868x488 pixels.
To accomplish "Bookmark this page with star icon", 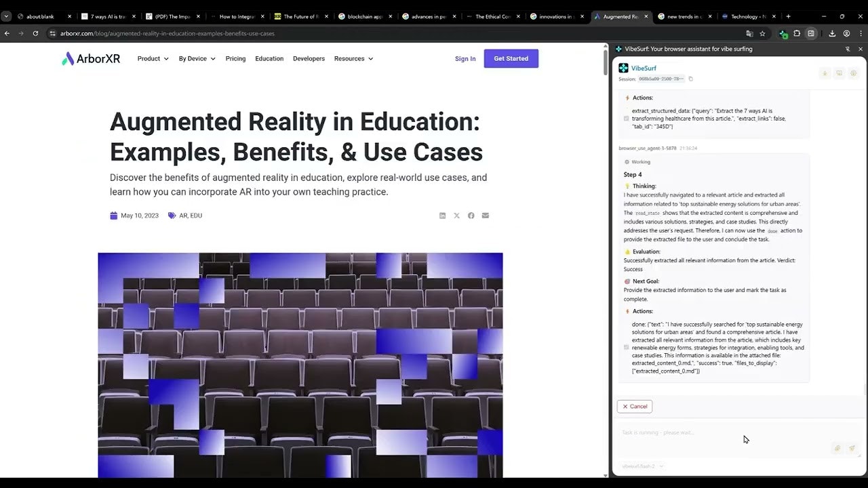I will point(762,33).
